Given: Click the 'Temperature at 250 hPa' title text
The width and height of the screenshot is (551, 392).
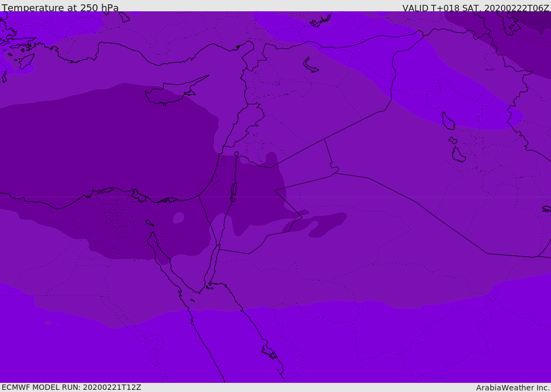Looking at the screenshot, I should tap(60, 8).
